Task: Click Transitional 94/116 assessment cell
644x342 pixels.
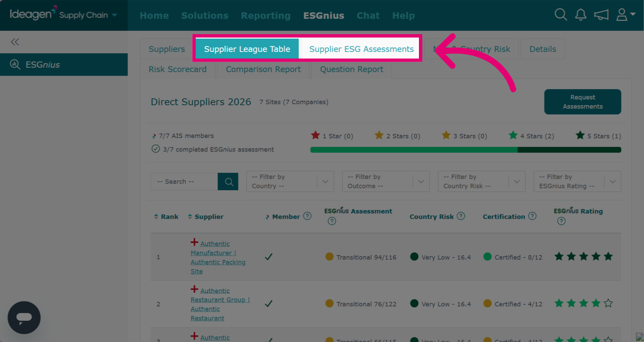Action: tap(361, 257)
